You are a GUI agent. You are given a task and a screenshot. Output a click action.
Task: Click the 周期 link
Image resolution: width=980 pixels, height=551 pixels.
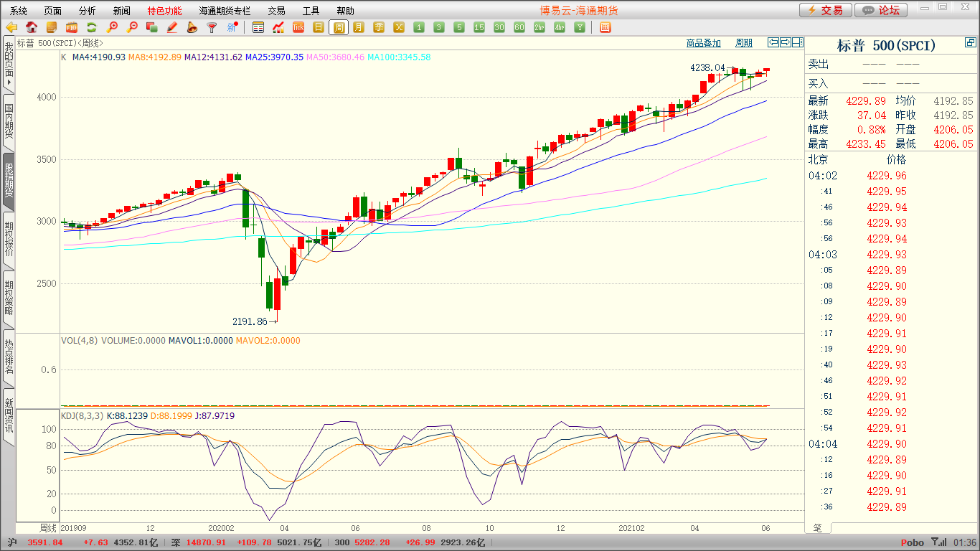pyautogui.click(x=744, y=43)
